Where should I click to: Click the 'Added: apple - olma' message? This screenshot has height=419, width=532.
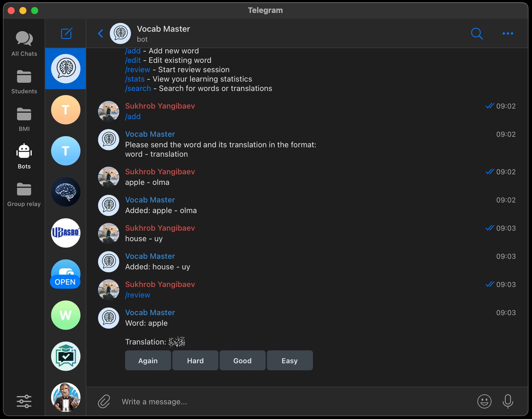[161, 210]
